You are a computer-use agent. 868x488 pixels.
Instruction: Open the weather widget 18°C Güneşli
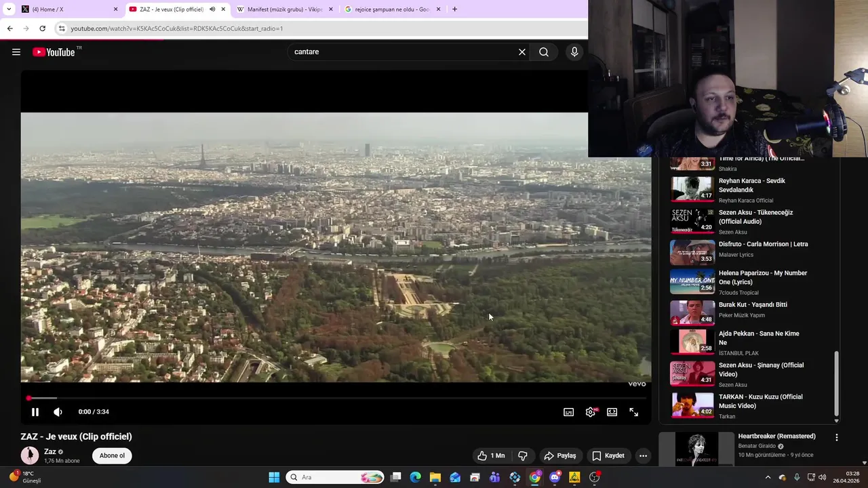26,477
